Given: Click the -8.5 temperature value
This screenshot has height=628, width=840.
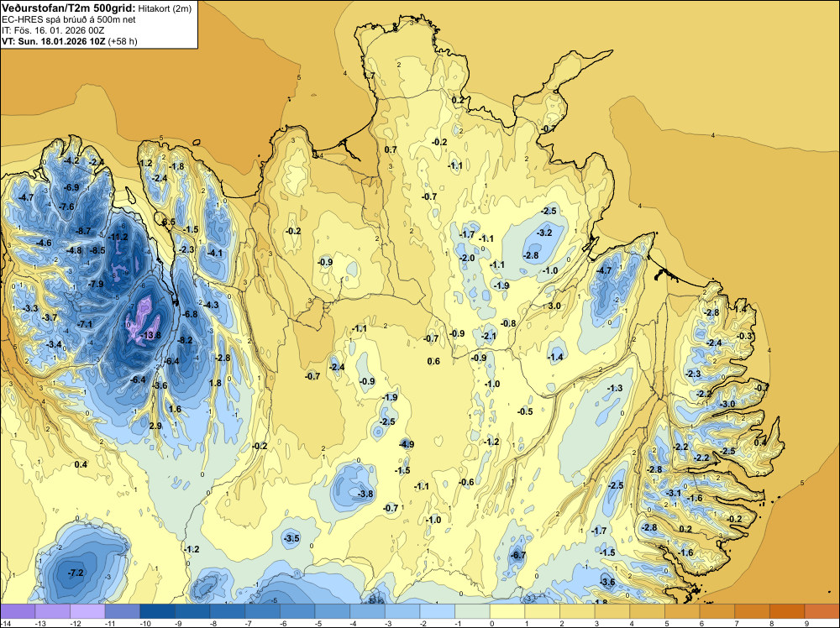Looking at the screenshot, I should [x=97, y=250].
